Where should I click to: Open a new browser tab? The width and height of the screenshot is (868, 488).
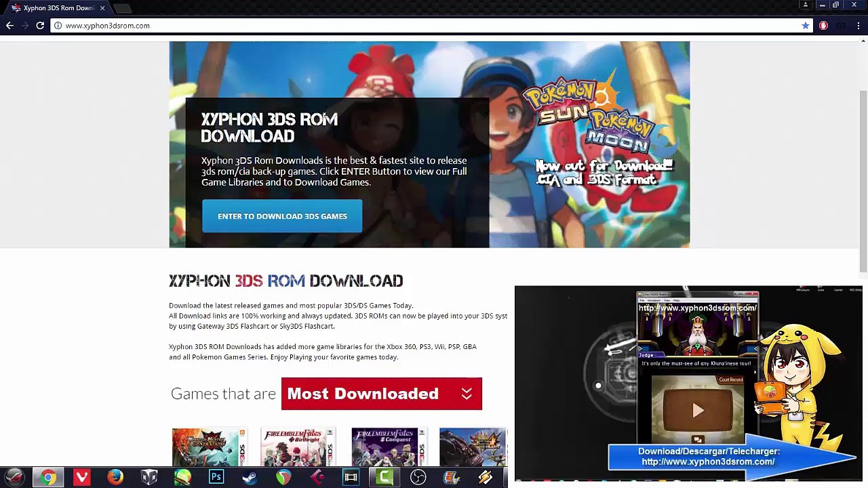pyautogui.click(x=122, y=8)
